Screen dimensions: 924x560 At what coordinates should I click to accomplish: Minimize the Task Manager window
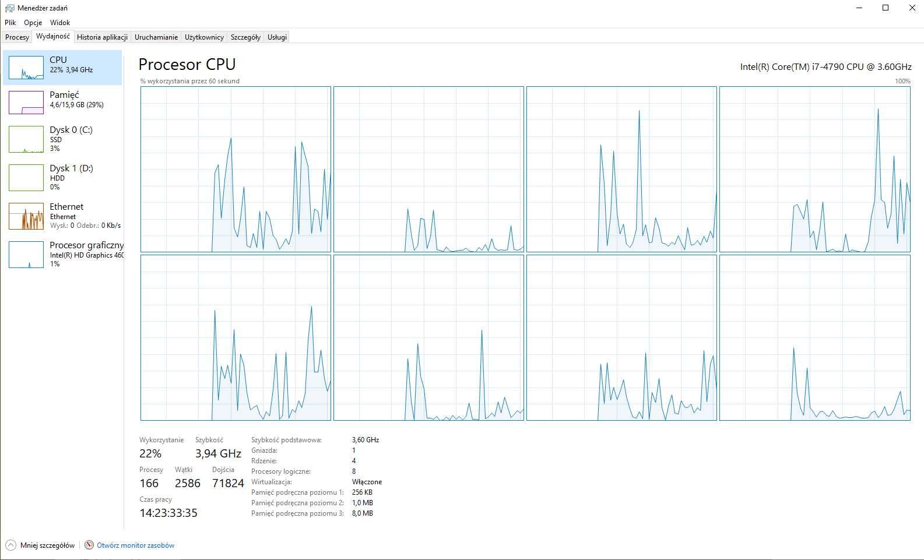859,8
